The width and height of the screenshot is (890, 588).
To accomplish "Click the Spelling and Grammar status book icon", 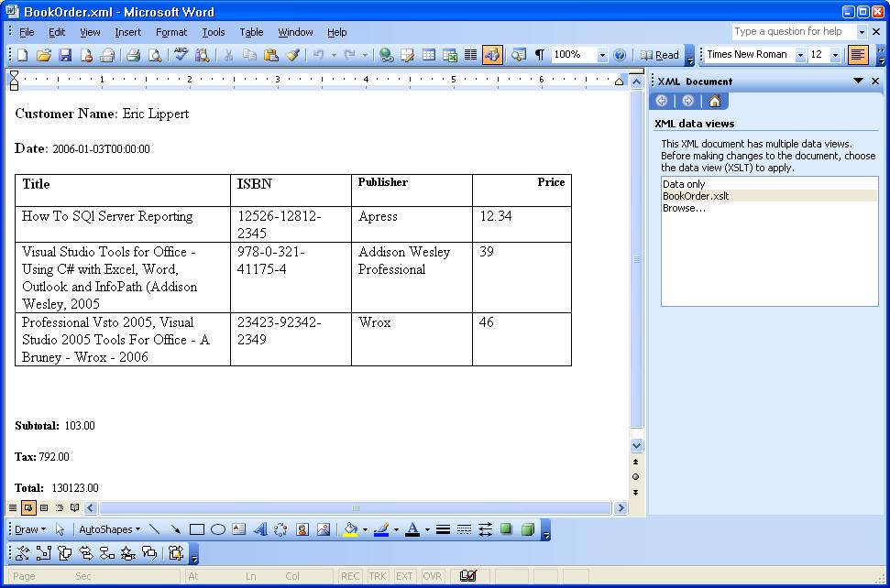I will (x=468, y=576).
